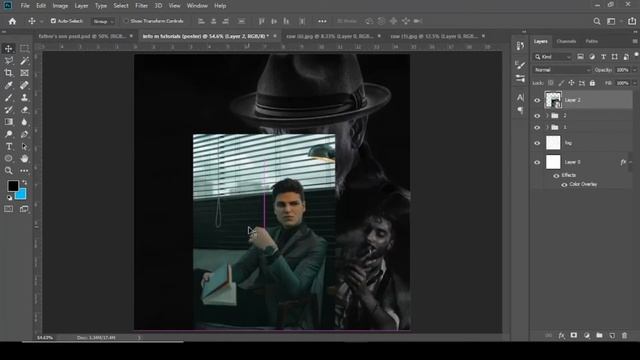Open the Image menu

tap(60, 6)
